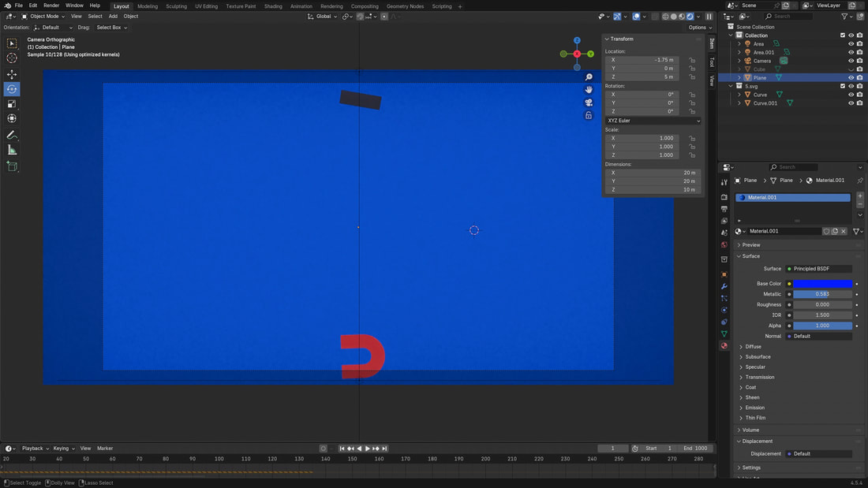Choose the Measure tool
868x488 pixels.
point(12,150)
